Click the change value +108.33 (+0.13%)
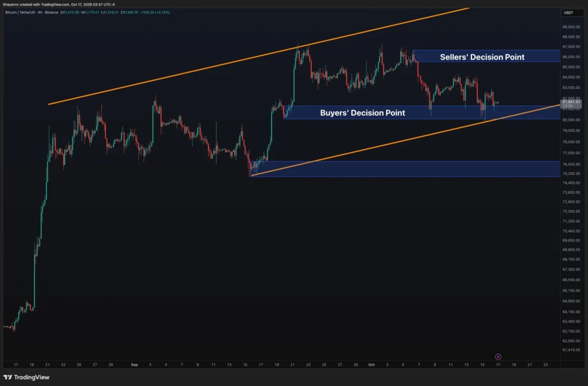Screen dimensions: 588x386 155,13
